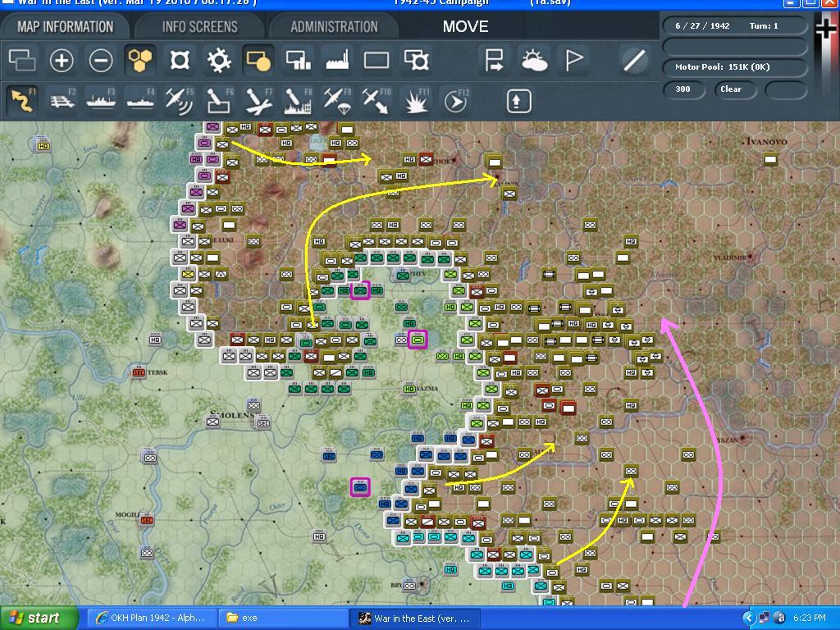Select the F3 naval transport mode
The height and width of the screenshot is (630, 840).
pyautogui.click(x=101, y=101)
